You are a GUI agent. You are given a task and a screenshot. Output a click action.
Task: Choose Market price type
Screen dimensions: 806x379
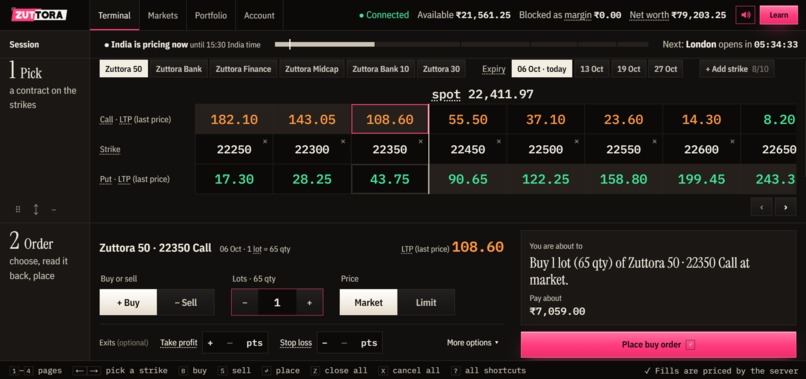click(369, 302)
